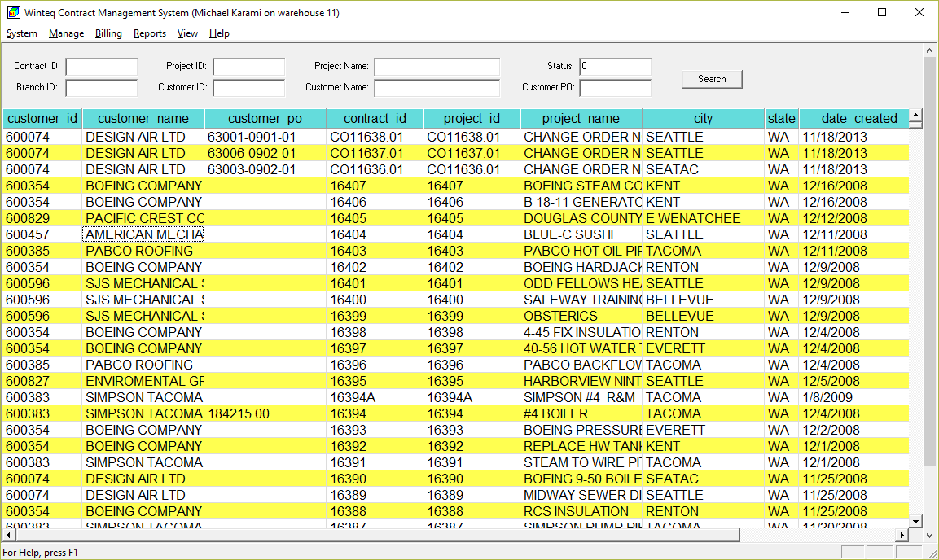Viewport: 939px width, 560px height.
Task: Select customer PO cell 63003-0902-01
Action: (265, 169)
